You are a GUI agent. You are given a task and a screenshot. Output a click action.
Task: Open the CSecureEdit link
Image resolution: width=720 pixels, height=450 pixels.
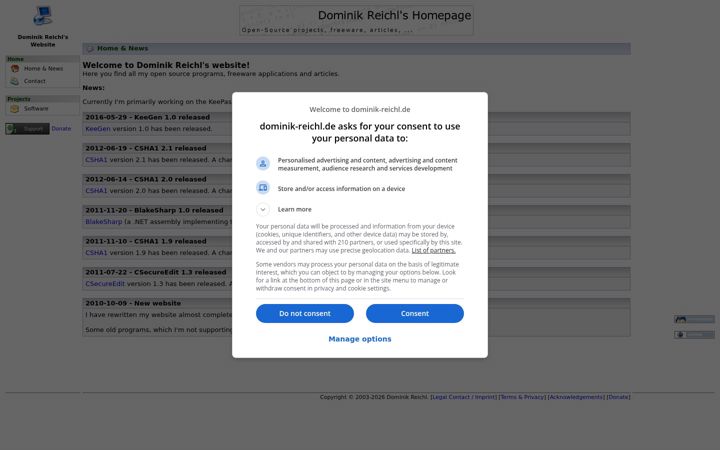[x=105, y=284]
